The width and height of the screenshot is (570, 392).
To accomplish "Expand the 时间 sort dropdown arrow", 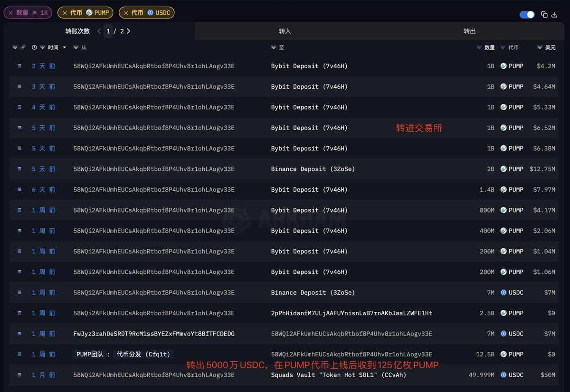I will pos(64,47).
